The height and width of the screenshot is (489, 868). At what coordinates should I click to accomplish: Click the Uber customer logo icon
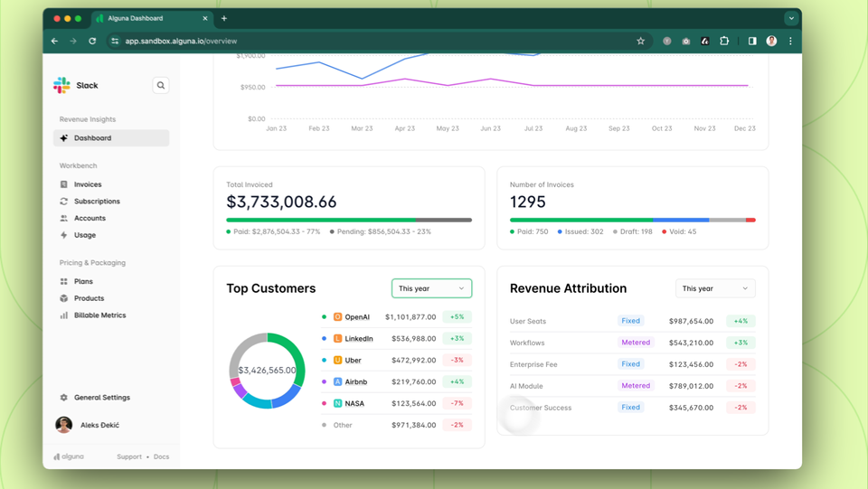pos(337,360)
